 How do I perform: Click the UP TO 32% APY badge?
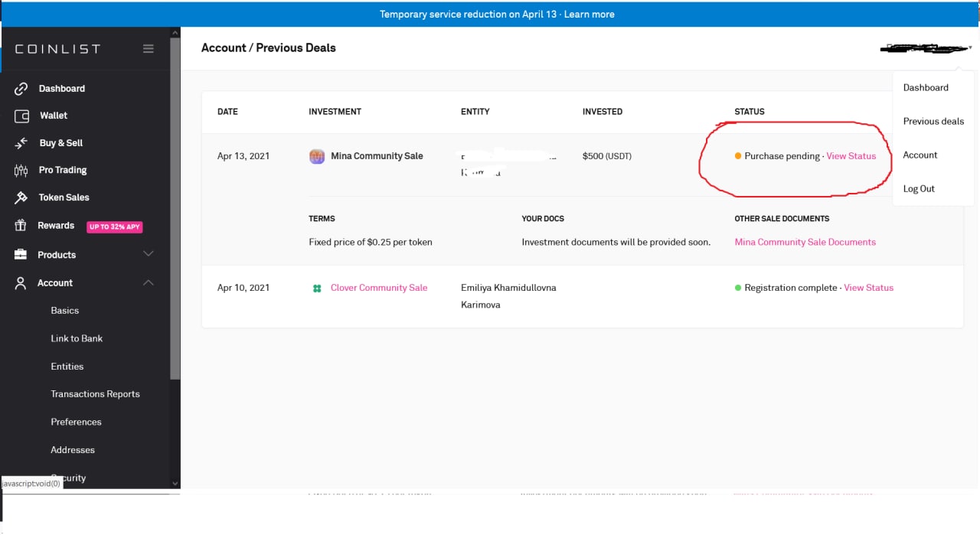pos(115,227)
